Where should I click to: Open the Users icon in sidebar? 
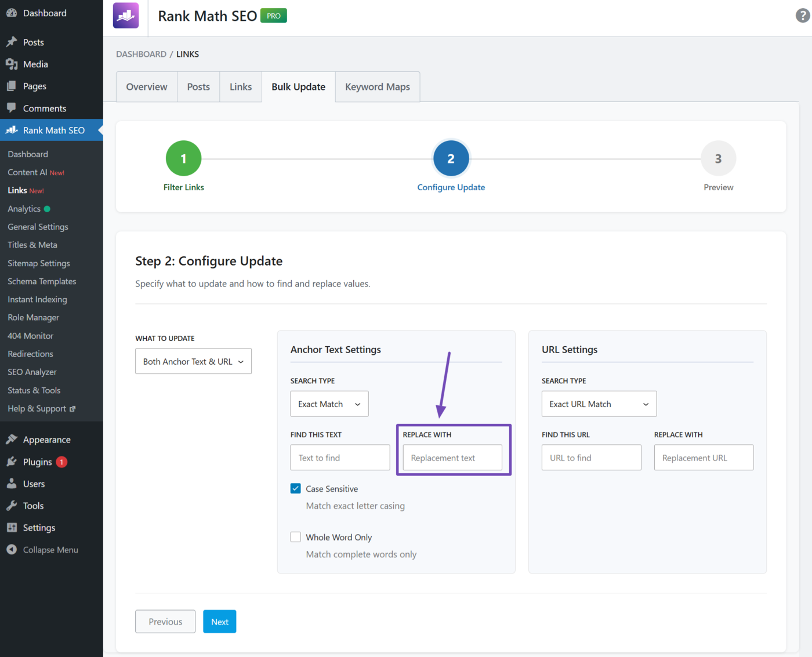pos(12,483)
